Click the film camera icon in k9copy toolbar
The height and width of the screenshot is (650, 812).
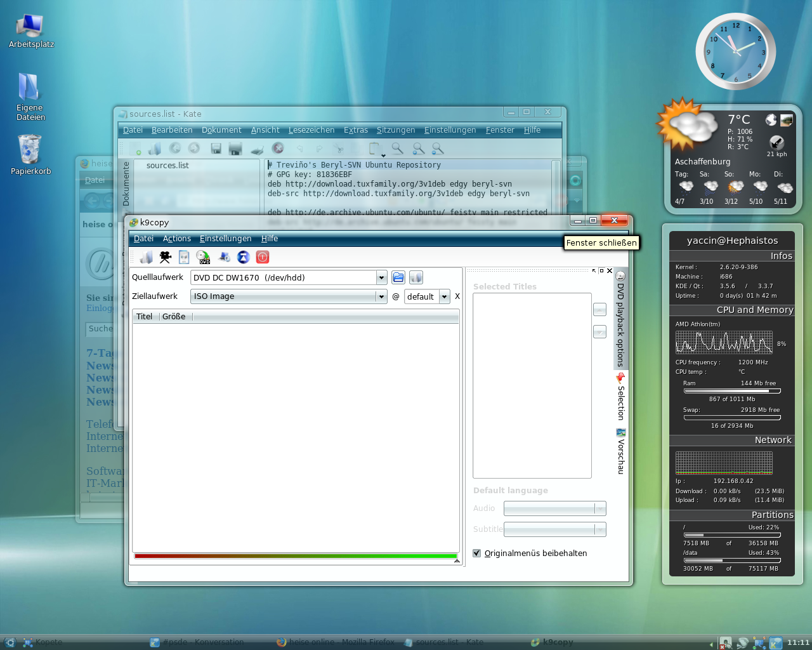(166, 257)
